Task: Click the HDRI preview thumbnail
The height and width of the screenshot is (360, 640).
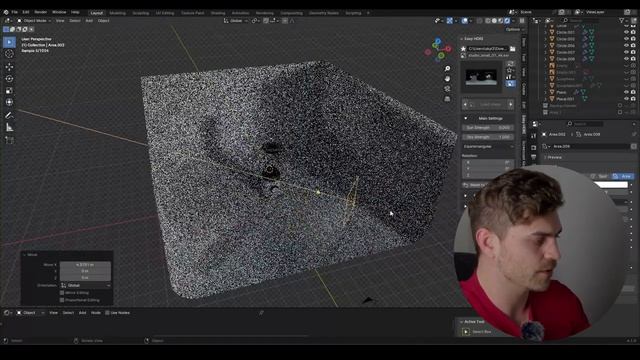Action: 482,78
